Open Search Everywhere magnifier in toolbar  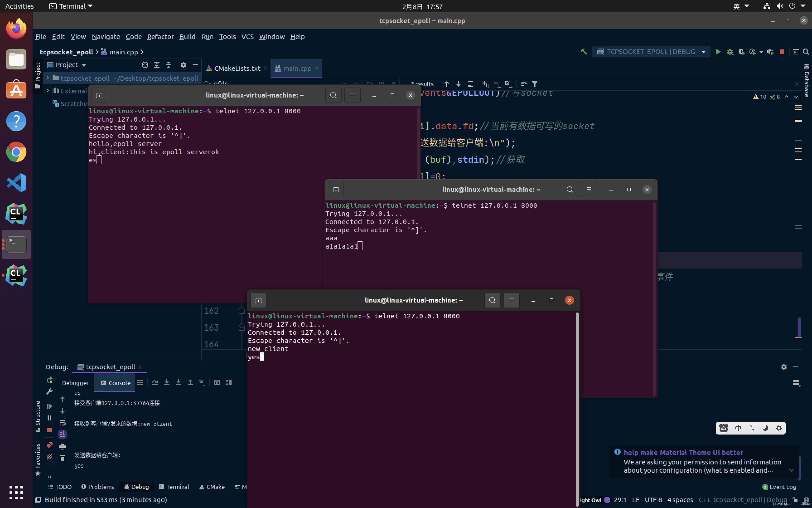click(x=806, y=52)
